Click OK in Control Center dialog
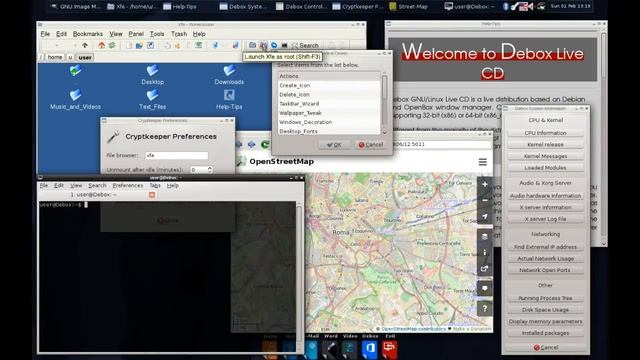This screenshot has width=640, height=360. pyautogui.click(x=334, y=144)
